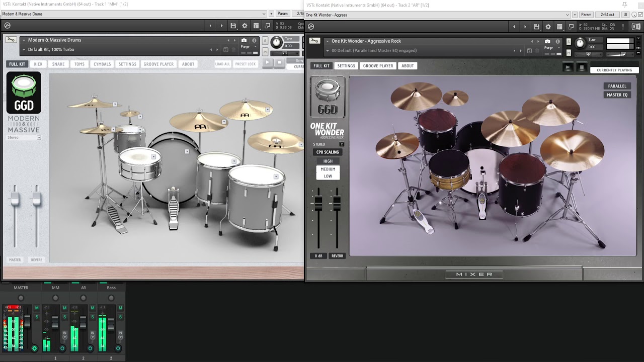Click minimized view icon in right Kontakt window
This screenshot has height=362, width=644.
click(x=571, y=27)
